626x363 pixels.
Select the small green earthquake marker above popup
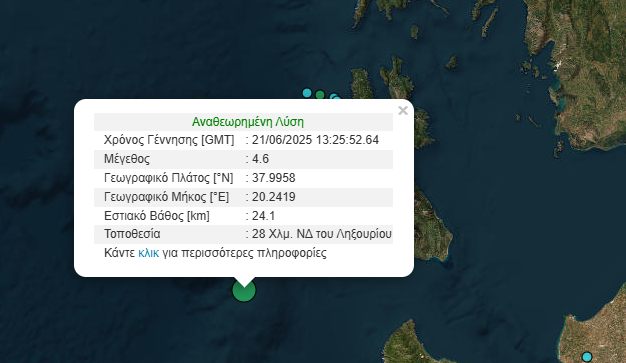pyautogui.click(x=320, y=95)
